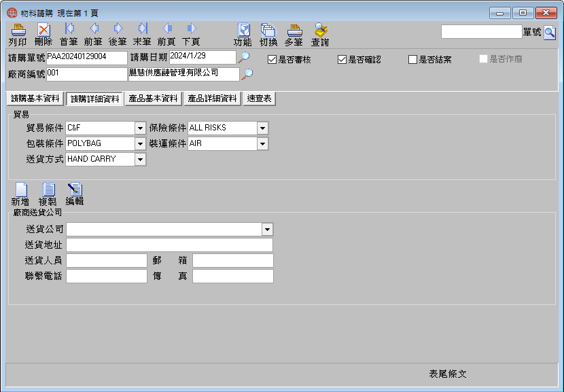
Task: Toggle the 是否確認 checkbox
Action: (x=342, y=59)
